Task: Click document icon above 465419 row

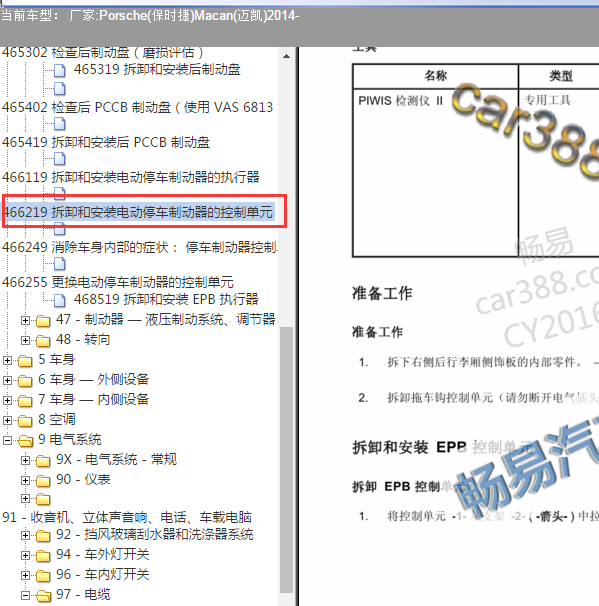Action: pyautogui.click(x=60, y=124)
